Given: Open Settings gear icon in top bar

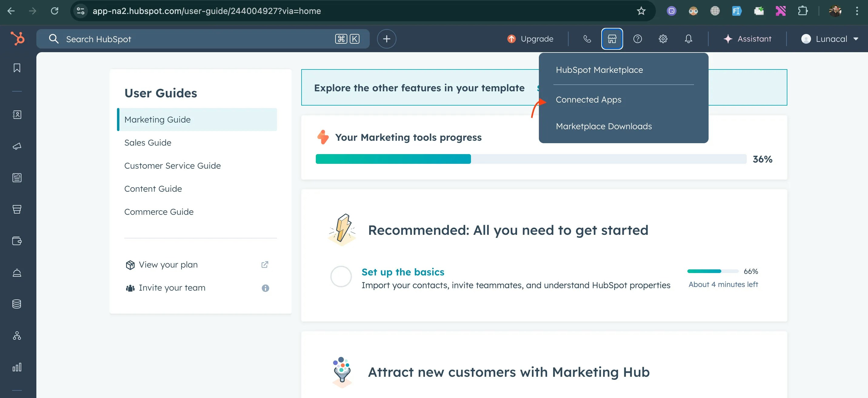Looking at the screenshot, I should pos(663,39).
